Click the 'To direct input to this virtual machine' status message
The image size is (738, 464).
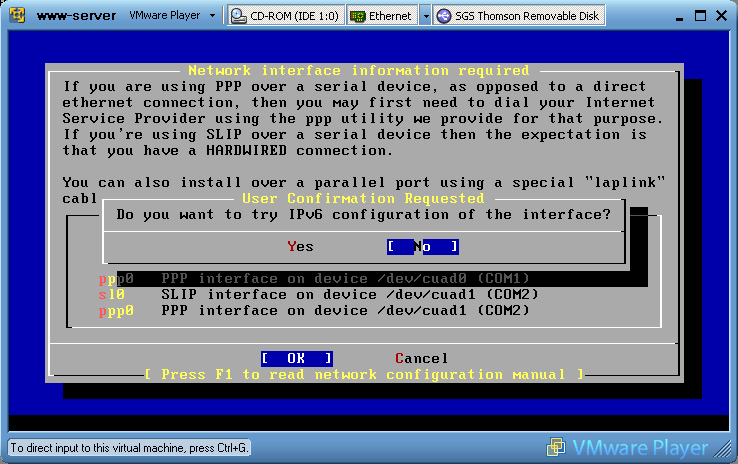click(x=129, y=448)
